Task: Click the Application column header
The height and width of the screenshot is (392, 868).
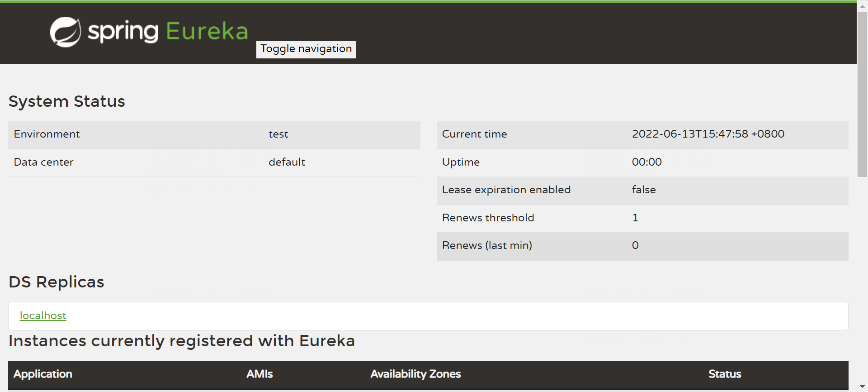Action: [43, 374]
